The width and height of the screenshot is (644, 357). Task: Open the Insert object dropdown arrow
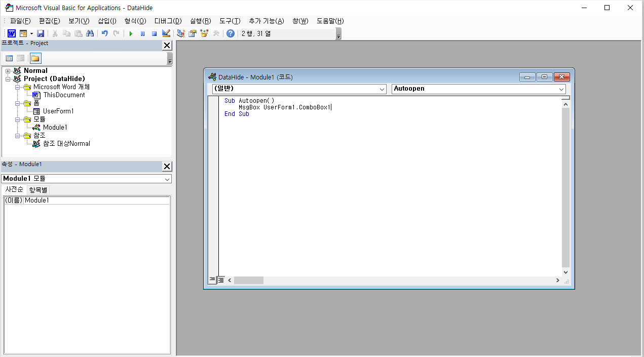coord(31,33)
